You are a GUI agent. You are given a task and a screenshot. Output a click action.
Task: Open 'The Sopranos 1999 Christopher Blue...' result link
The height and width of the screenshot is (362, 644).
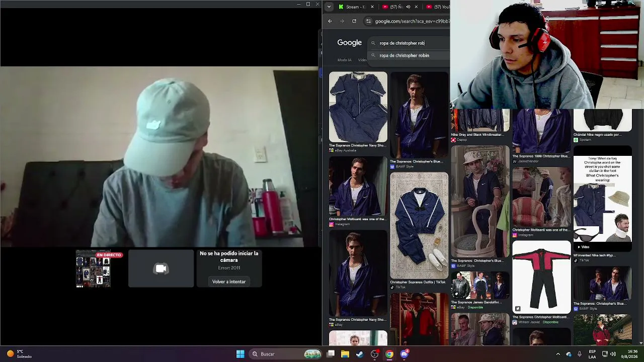(541, 156)
